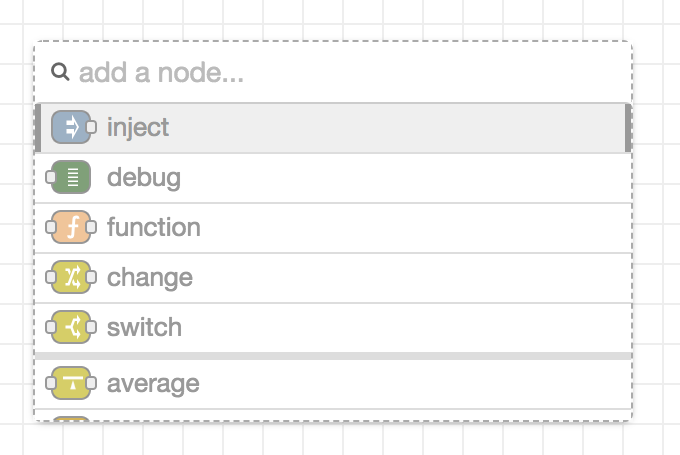
Task: Click the change node shuffle icon
Action: (71, 277)
